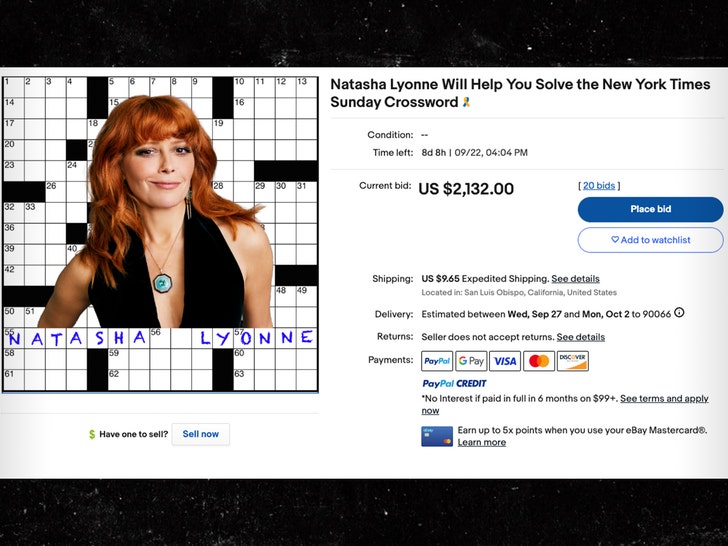728x546 pixels.
Task: Open the 20 bids history link
Action: coord(599,186)
